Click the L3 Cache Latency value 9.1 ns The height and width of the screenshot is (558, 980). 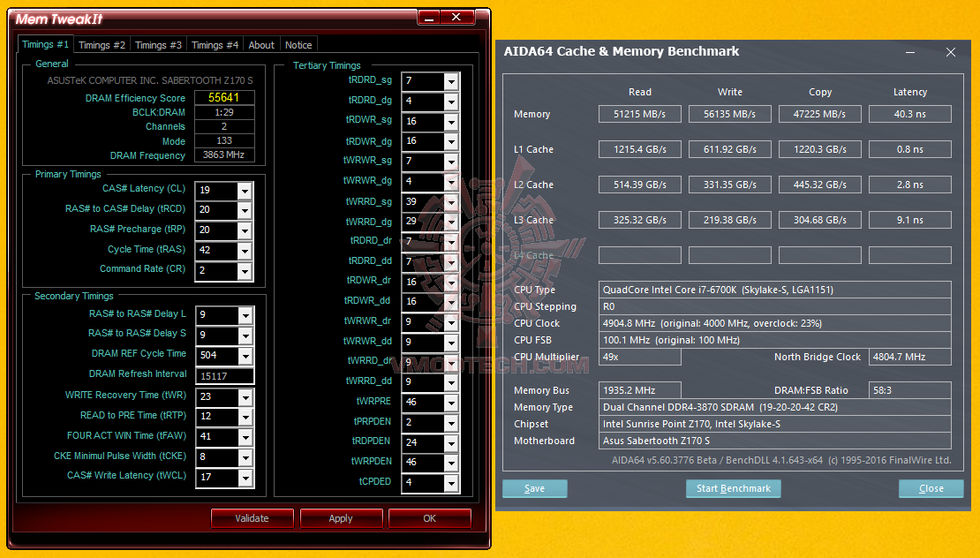(x=910, y=220)
